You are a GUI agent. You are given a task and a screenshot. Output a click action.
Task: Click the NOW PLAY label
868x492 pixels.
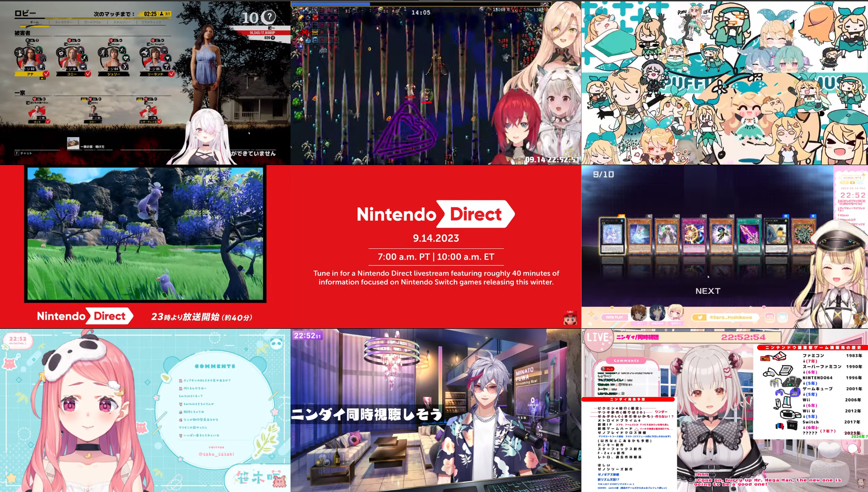[614, 317]
